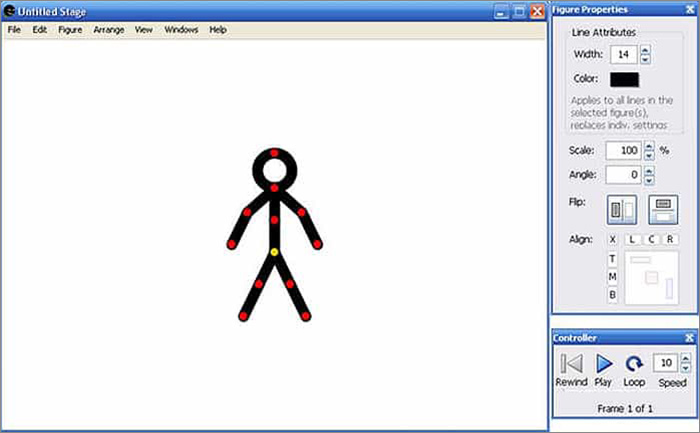Open the black line Color swatch
Screen dimensions: 700x433
click(623, 79)
